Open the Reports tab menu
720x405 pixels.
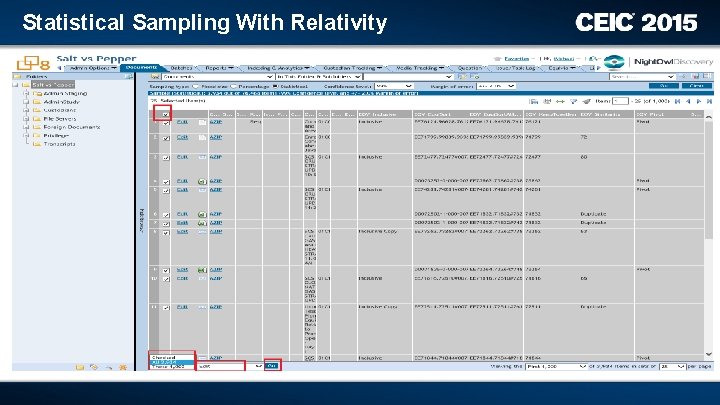coord(219,68)
